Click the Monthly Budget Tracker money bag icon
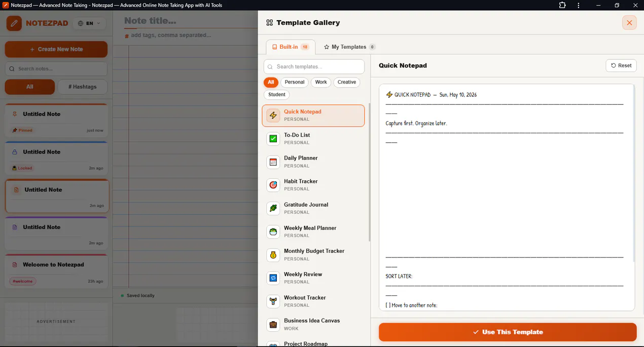This screenshot has width=644, height=347. coord(273,255)
